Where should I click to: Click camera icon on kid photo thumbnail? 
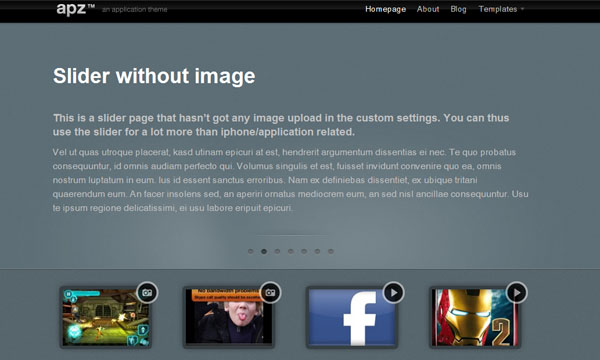coord(270,293)
